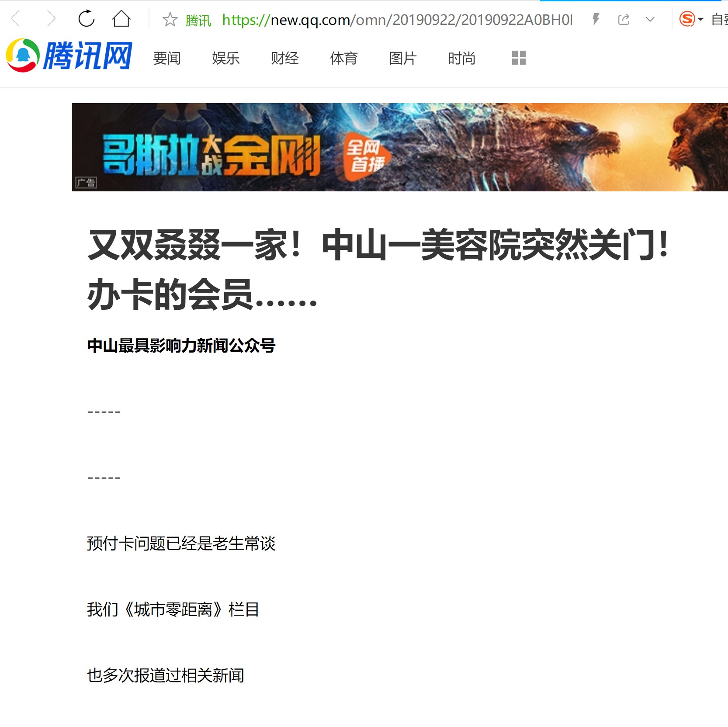
Task: Expand the address bar dropdown chevron
Action: click(650, 19)
